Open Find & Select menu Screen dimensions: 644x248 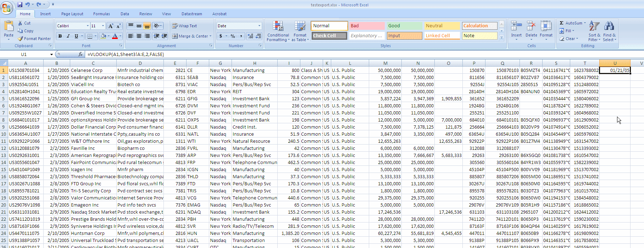pos(609,31)
